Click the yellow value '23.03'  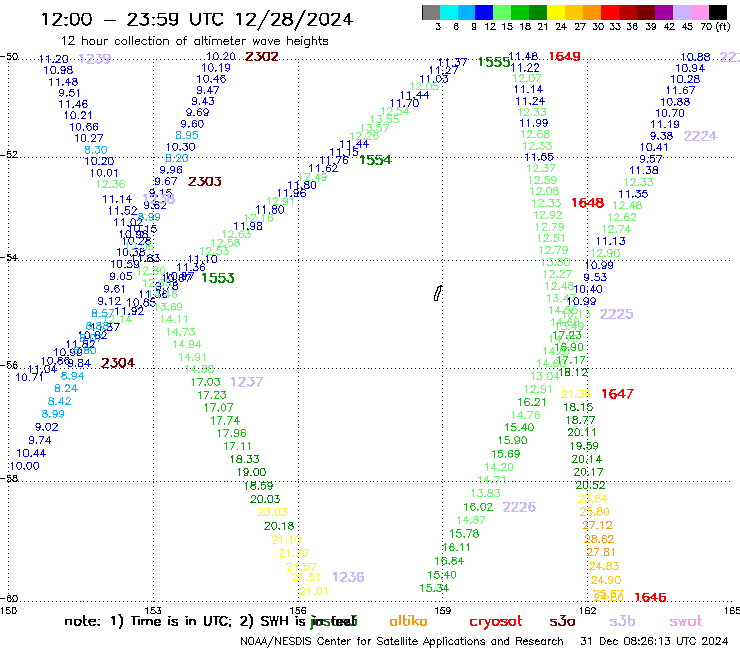(272, 512)
